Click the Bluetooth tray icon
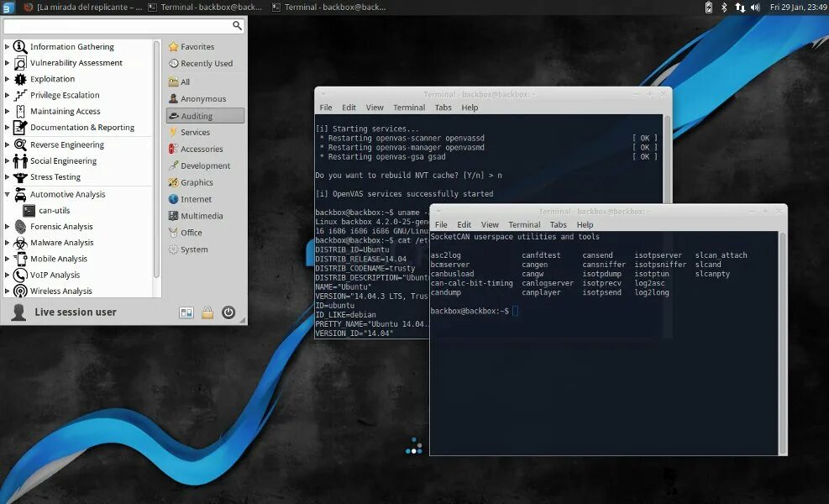The height and width of the screenshot is (504, 829). pyautogui.click(x=724, y=8)
